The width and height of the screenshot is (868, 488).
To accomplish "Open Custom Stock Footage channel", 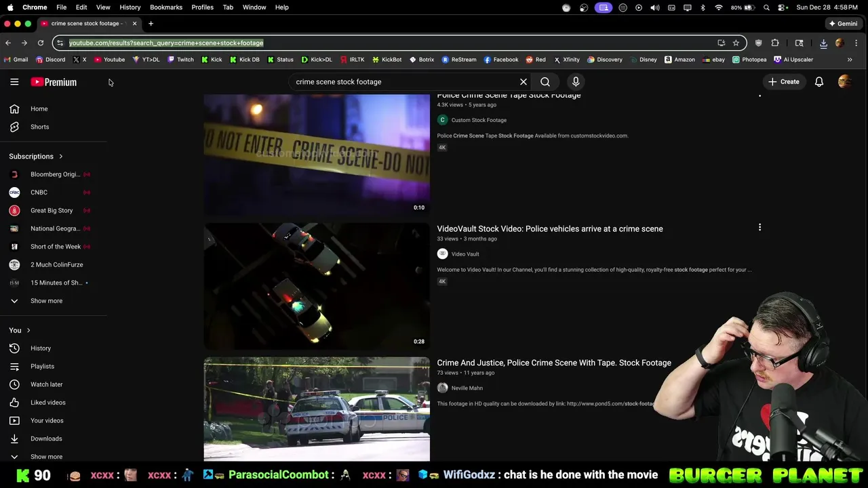I will click(x=479, y=120).
